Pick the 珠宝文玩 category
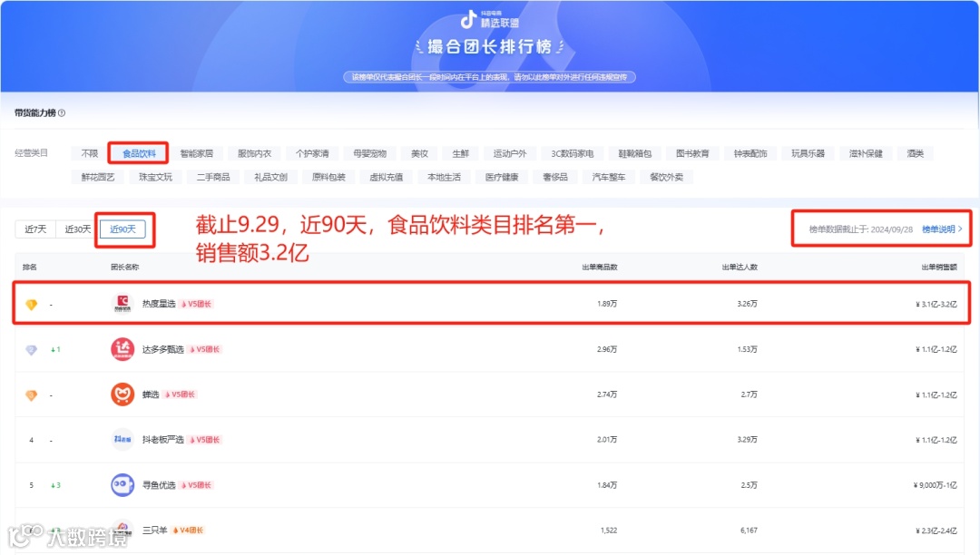Screen dimensions: 980x555 pos(155,177)
